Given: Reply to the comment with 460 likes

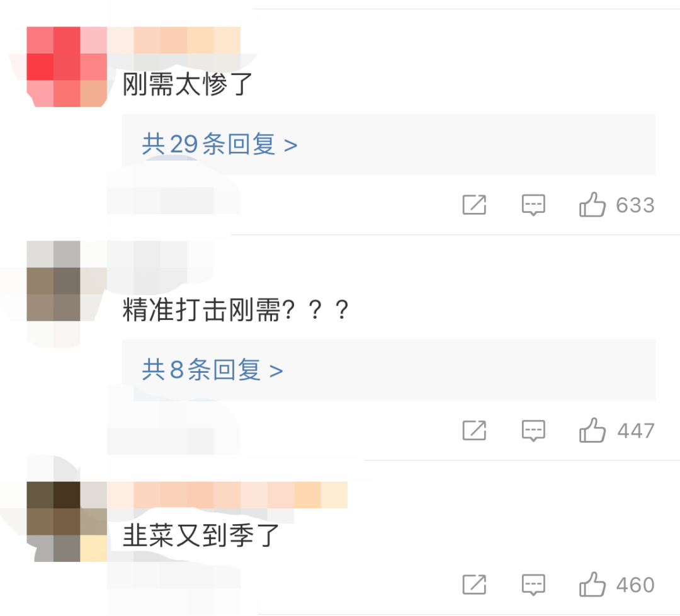Looking at the screenshot, I should (533, 585).
